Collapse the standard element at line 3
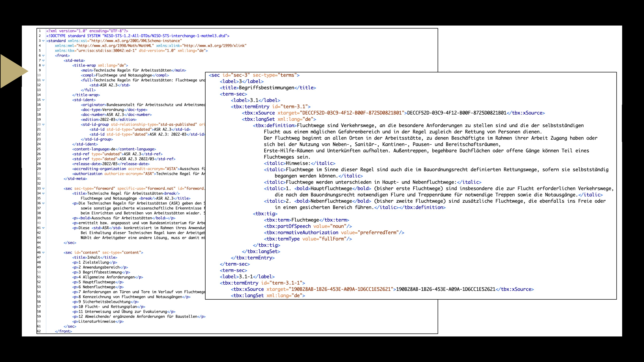 (43, 41)
